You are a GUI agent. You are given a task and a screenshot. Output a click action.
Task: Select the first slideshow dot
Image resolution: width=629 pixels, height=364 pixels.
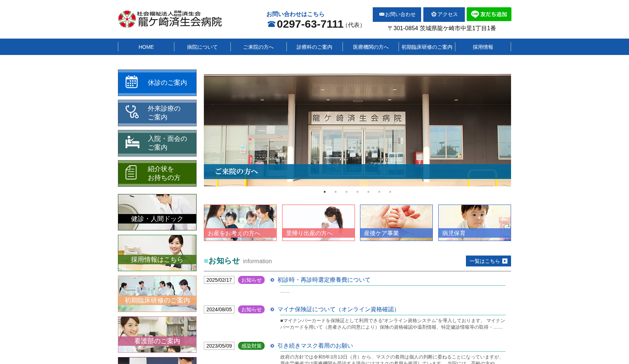(x=325, y=192)
